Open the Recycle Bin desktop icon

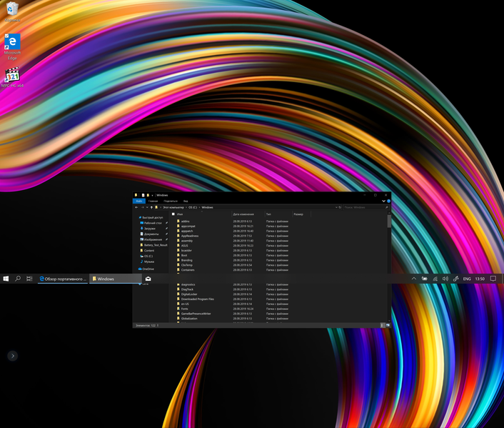coord(12,10)
